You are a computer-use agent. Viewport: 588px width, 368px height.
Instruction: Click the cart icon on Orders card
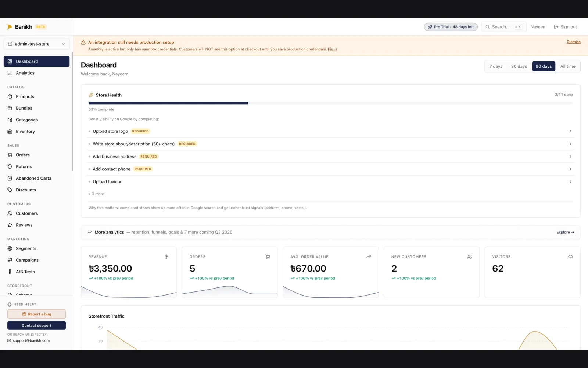point(268,257)
